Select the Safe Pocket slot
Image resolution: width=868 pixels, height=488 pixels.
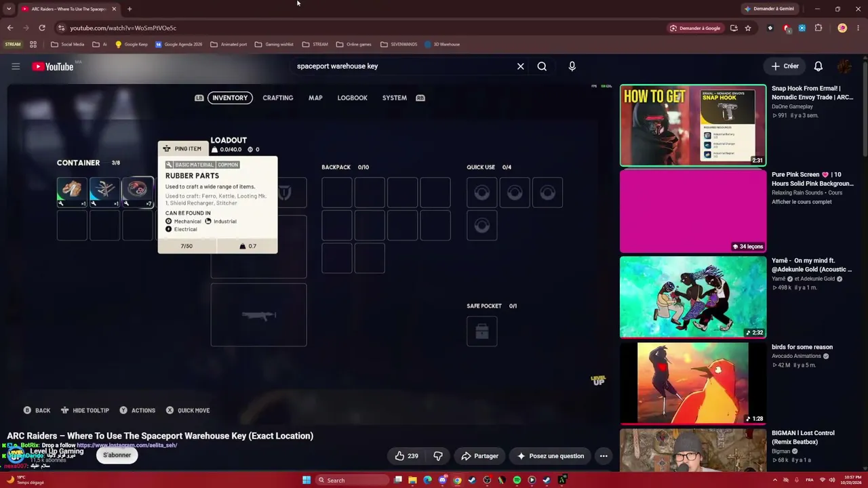click(482, 331)
